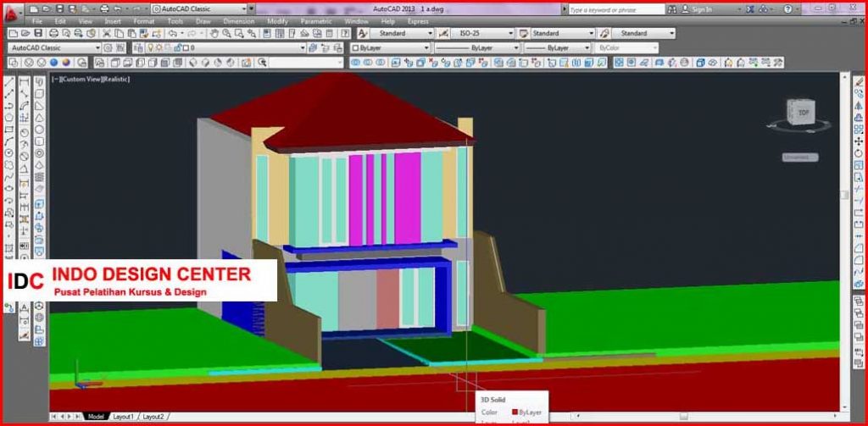Click the Union solids icon

(355, 63)
